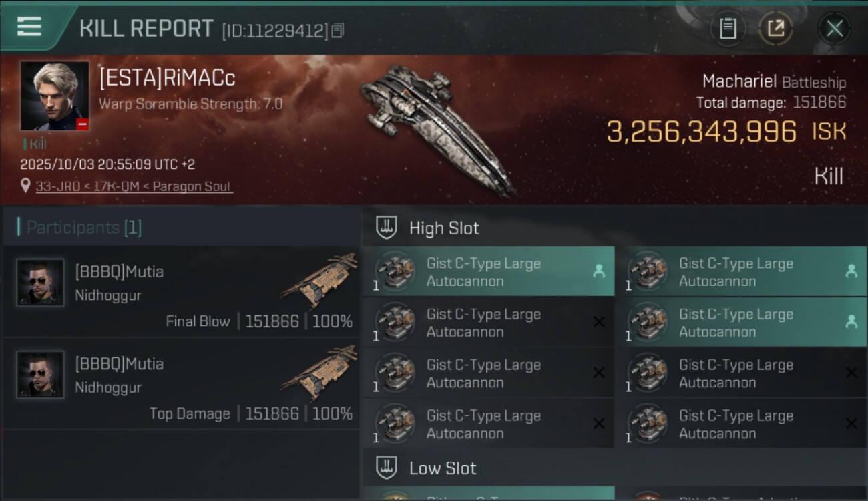The image size is (868, 501).
Task: Expand the Low Slot section
Action: [387, 468]
